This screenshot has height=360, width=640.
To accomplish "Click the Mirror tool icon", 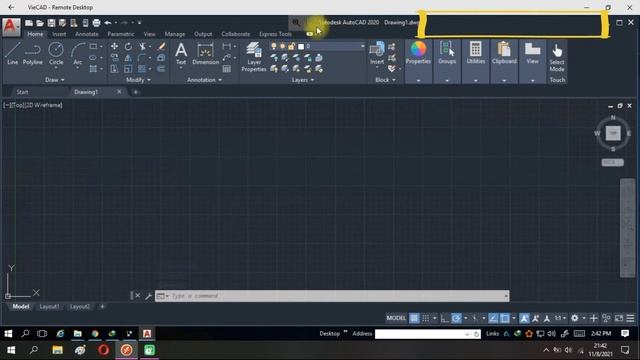I will click(x=128, y=58).
